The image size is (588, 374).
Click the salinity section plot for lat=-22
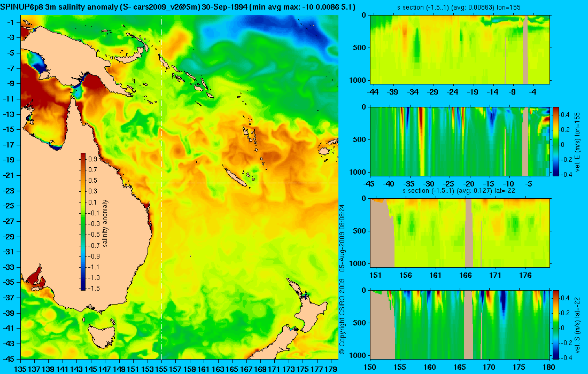pos(460,233)
